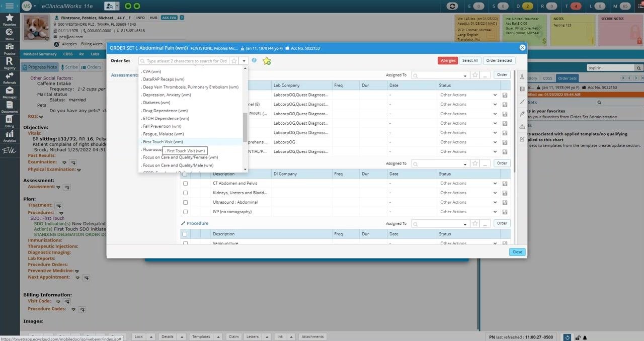Click the refresh sync icon in top bar

(x=452, y=6)
